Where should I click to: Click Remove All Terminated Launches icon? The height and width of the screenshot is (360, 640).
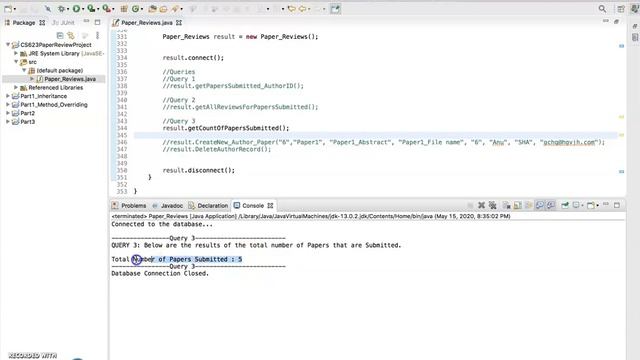(493, 205)
